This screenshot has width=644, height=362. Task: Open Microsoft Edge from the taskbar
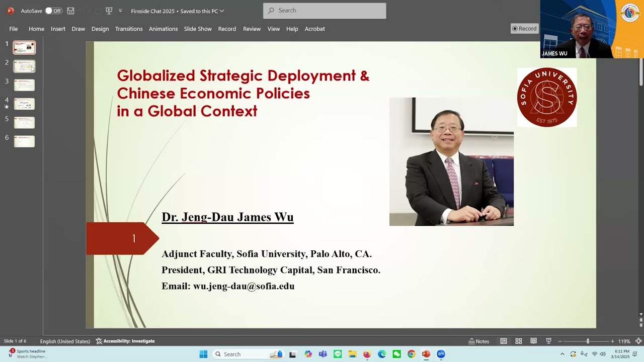pos(382,354)
